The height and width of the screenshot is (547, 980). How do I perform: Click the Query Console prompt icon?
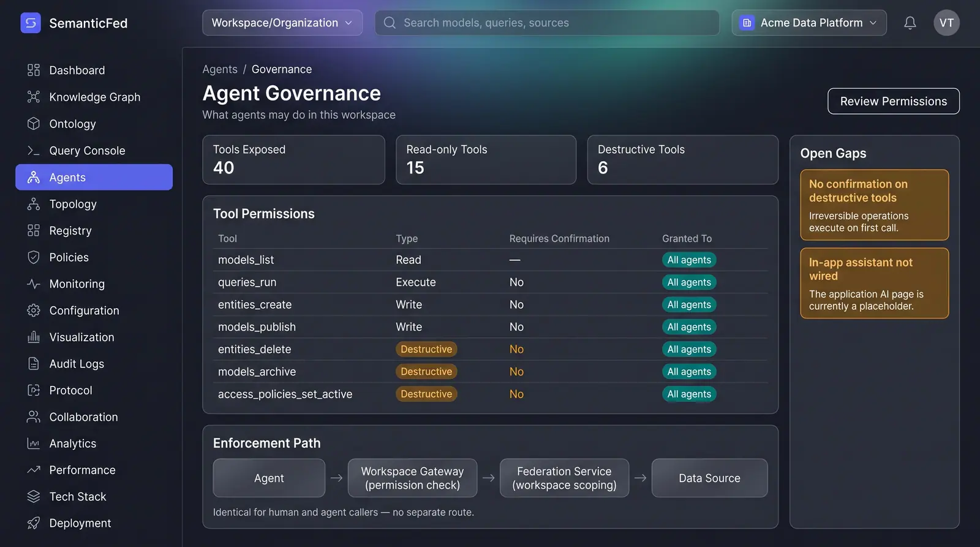click(x=34, y=150)
